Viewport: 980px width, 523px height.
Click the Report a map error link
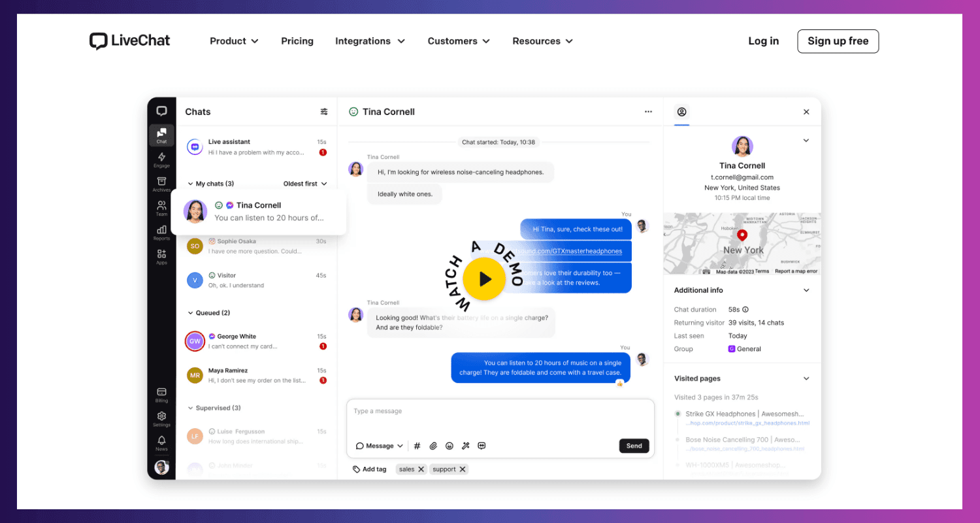point(796,271)
